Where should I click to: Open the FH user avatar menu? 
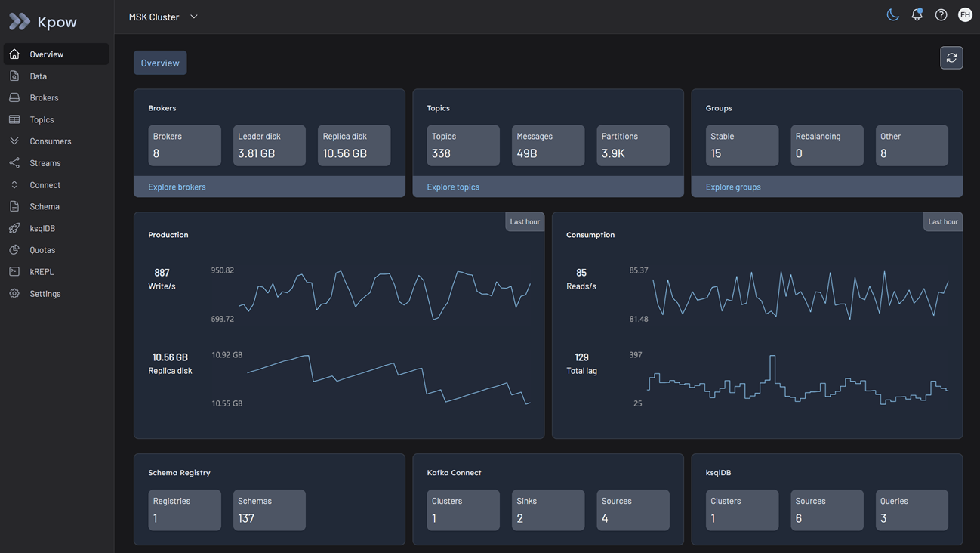click(x=964, y=14)
